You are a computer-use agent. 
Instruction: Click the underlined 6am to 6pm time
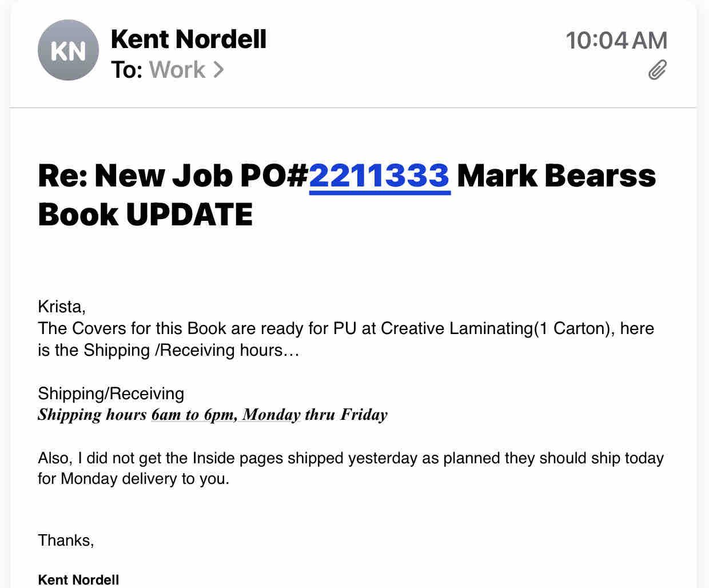pos(193,414)
